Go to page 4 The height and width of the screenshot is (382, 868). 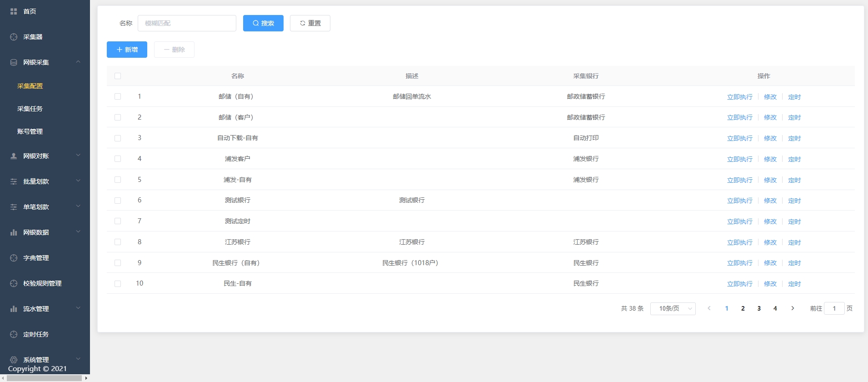click(775, 308)
